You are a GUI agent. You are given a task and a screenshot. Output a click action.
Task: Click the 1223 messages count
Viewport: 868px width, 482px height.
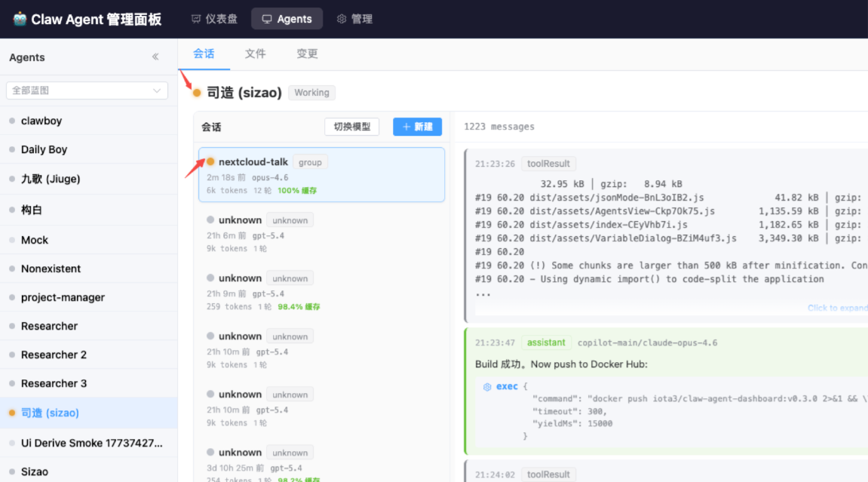[499, 127]
